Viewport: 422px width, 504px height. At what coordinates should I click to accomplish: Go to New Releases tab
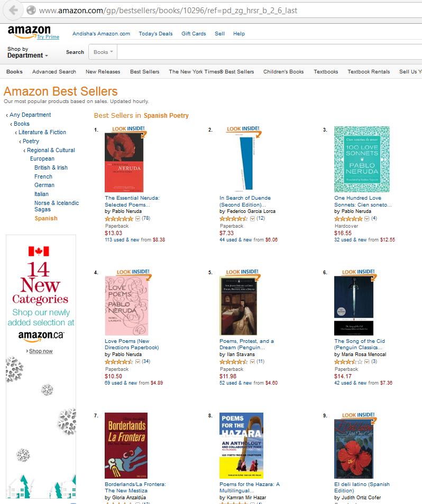[x=103, y=72]
